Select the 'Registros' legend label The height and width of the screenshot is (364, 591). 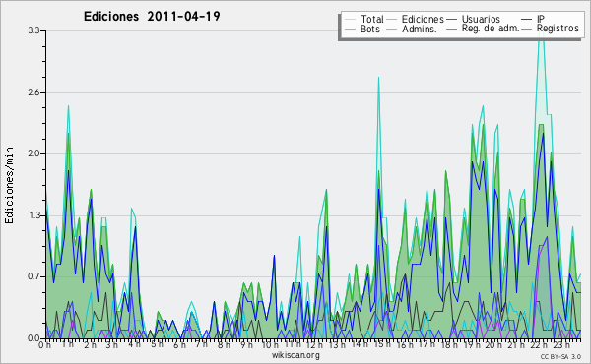tap(558, 29)
